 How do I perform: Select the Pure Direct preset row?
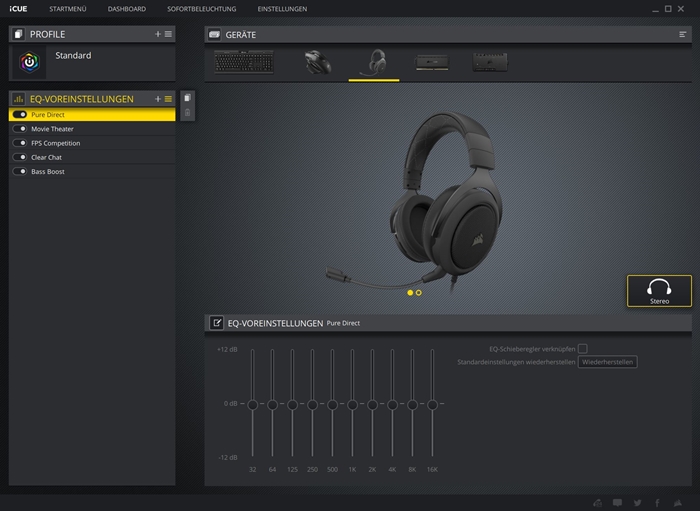pos(92,115)
